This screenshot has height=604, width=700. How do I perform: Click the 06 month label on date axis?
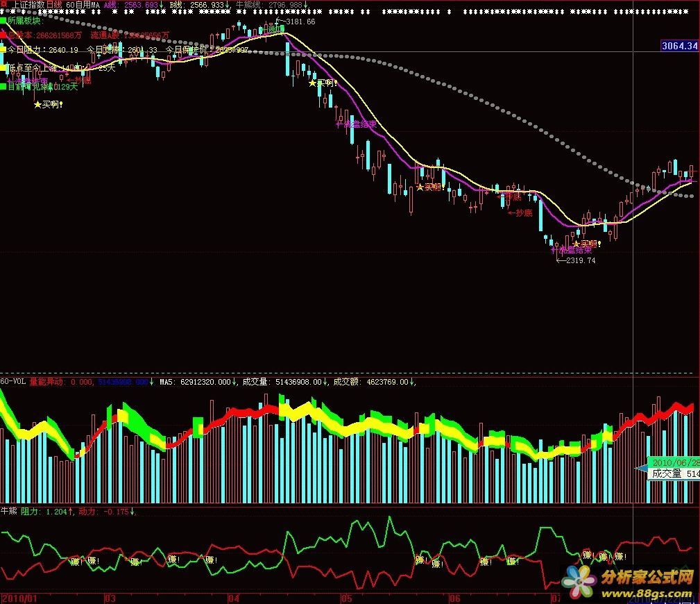tap(455, 598)
